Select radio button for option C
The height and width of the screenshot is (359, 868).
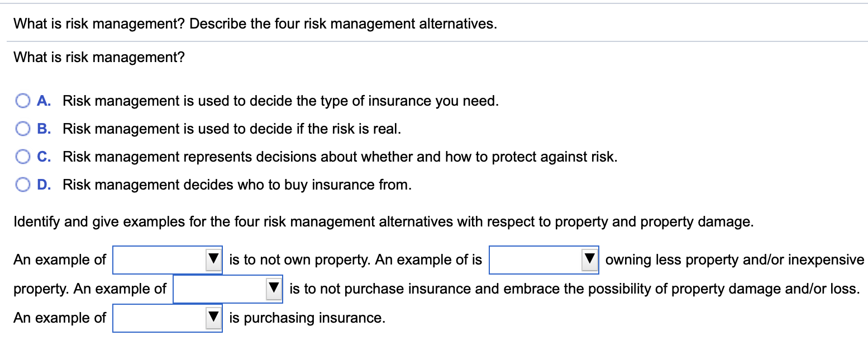click(x=23, y=157)
